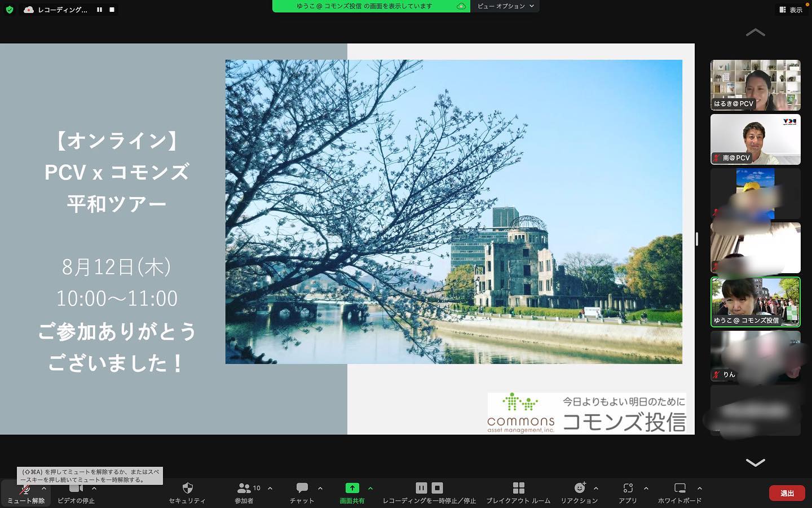This screenshot has height=508, width=812.
Task: Open the 参加者 participants panel
Action: (244, 488)
